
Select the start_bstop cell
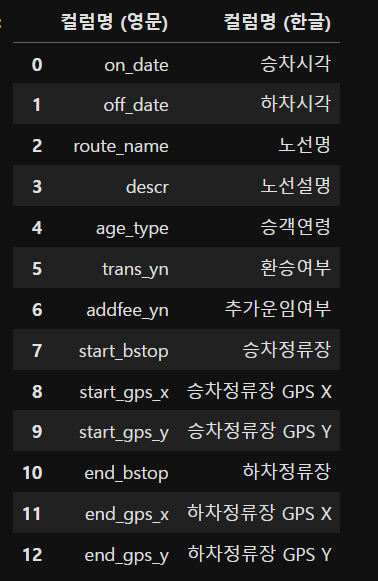click(x=124, y=351)
